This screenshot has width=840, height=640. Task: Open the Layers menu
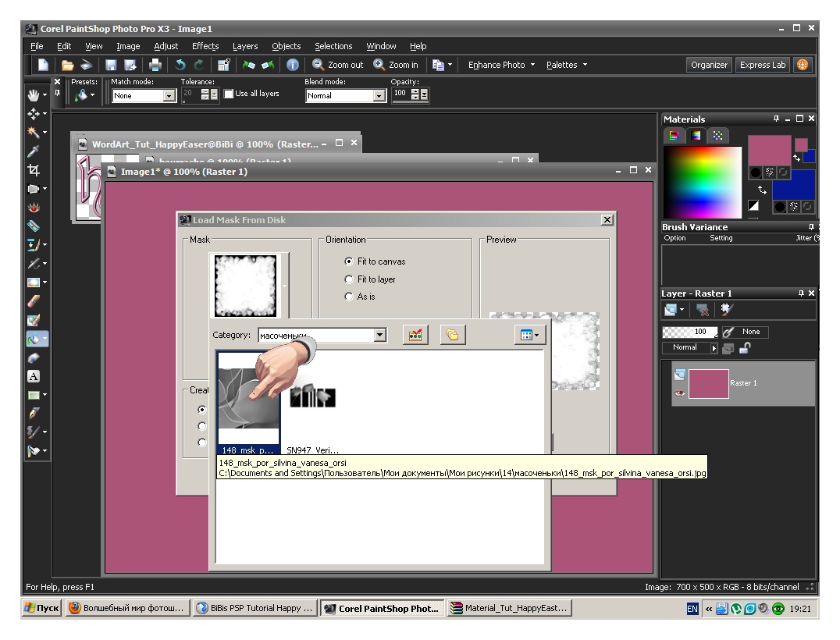[245, 46]
